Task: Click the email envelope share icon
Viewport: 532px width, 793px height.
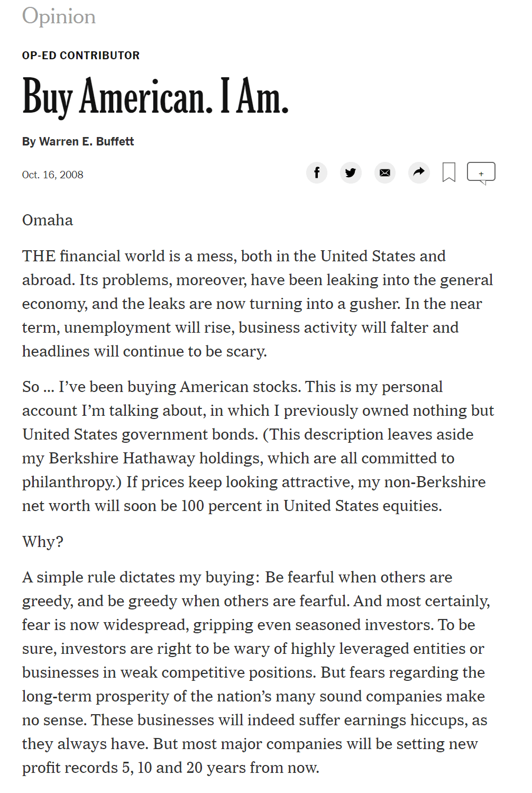Action: pyautogui.click(x=385, y=172)
